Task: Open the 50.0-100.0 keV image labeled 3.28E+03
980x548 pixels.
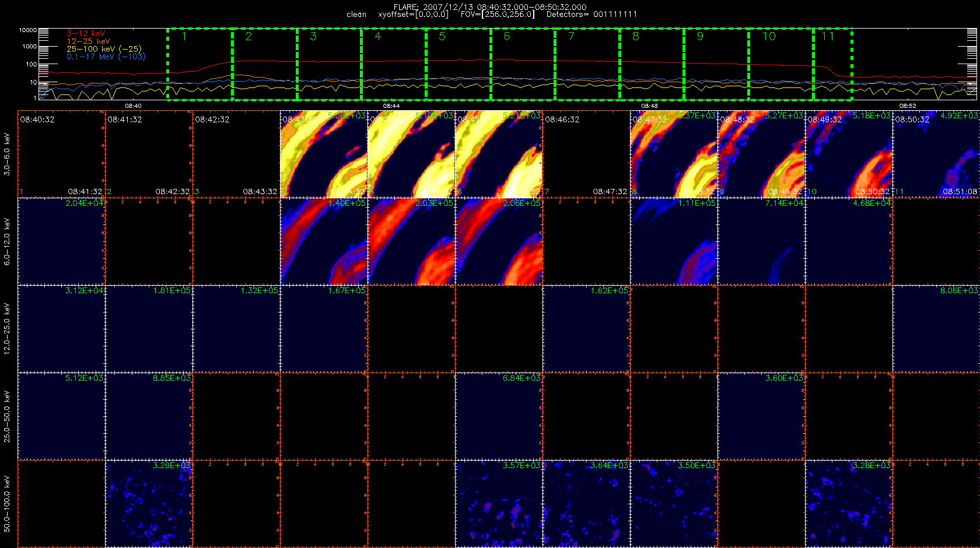Action: point(849,504)
